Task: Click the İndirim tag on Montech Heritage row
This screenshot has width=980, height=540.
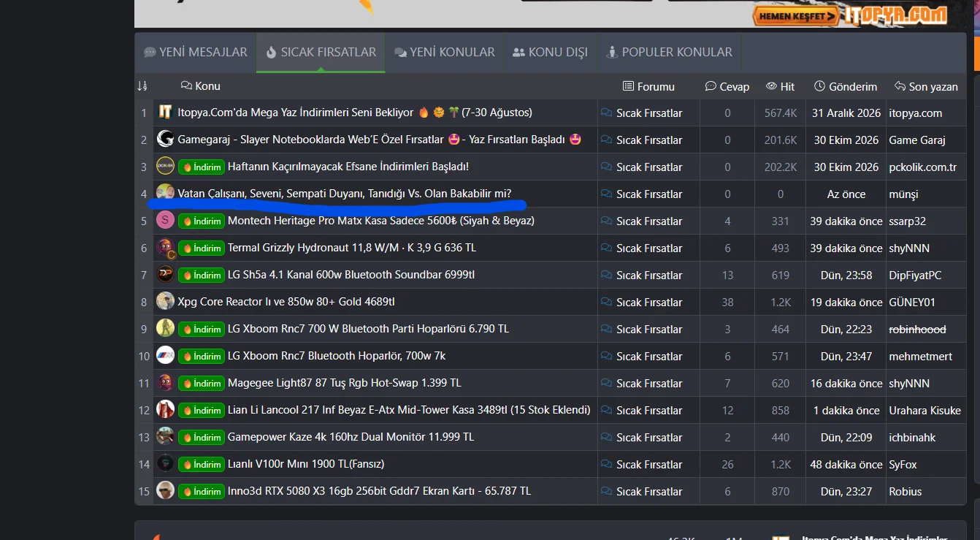Action: tap(201, 221)
